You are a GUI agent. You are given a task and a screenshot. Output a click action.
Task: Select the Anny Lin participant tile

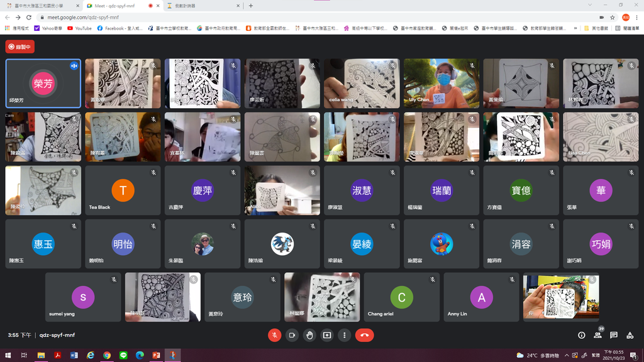pyautogui.click(x=481, y=297)
